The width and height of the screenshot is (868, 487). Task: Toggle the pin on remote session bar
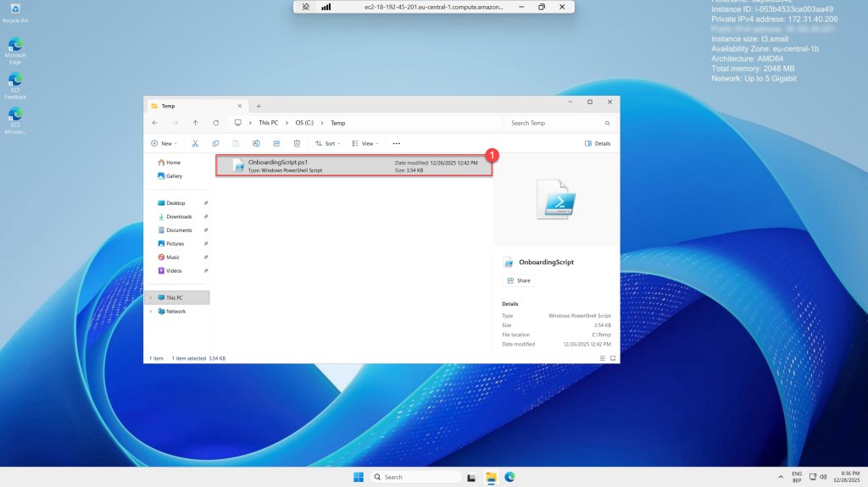(306, 7)
